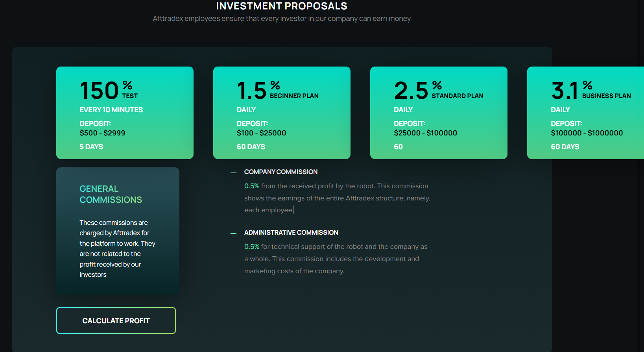
Task: Click the COMPANY COMMISSION heading
Action: point(280,172)
